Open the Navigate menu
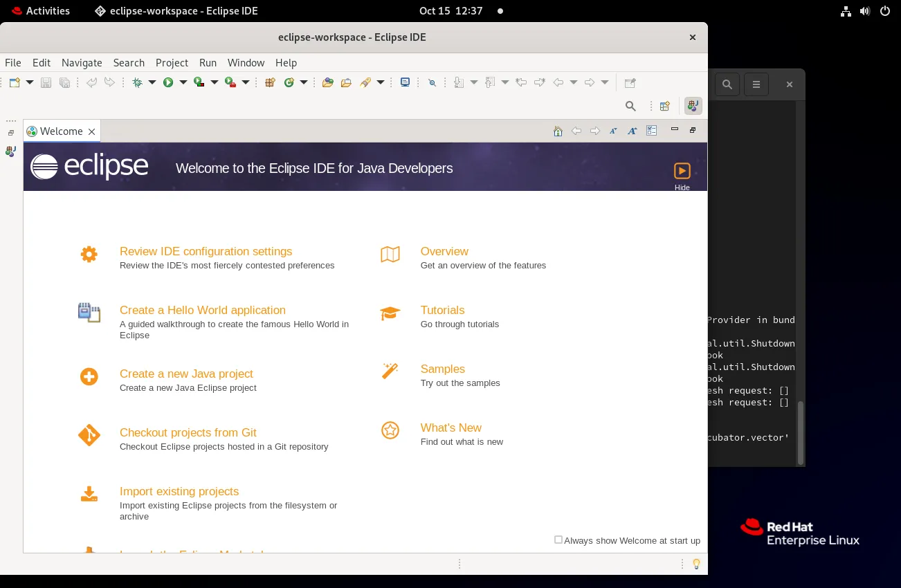Viewport: 901px width, 588px height. click(82, 62)
